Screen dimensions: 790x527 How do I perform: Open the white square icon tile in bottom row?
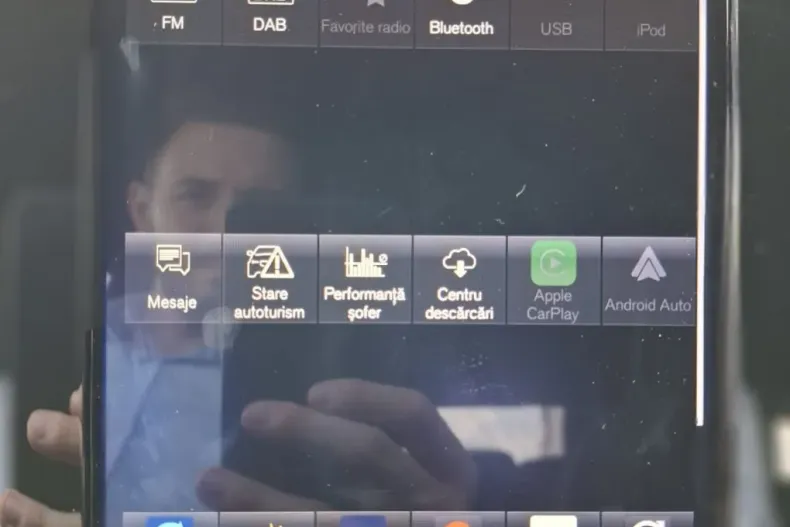point(553,520)
